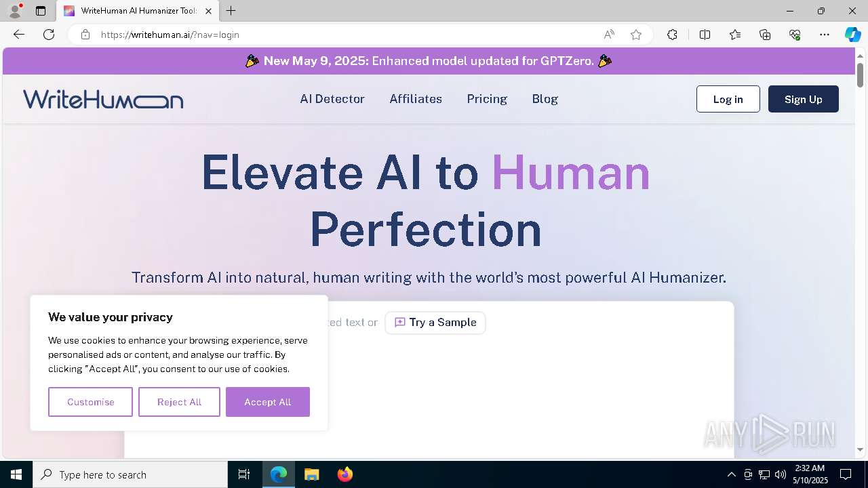Refresh the current page
The height and width of the screenshot is (488, 868).
49,35
